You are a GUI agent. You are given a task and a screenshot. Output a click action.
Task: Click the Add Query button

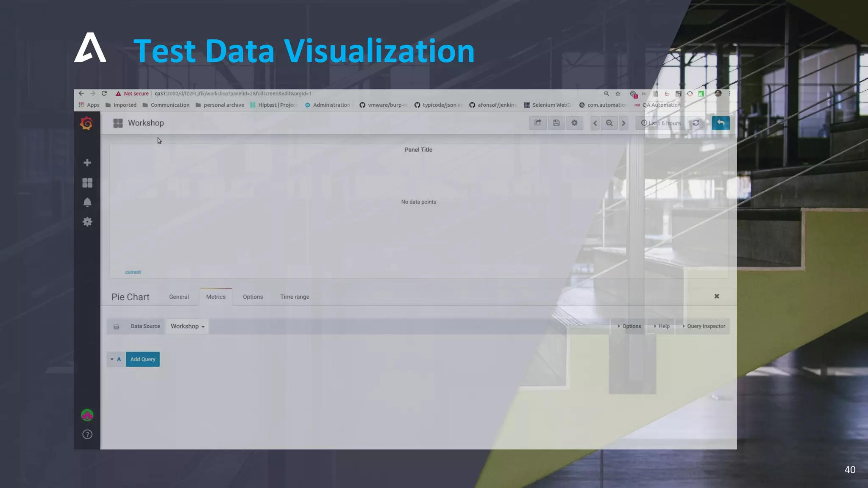coord(143,359)
